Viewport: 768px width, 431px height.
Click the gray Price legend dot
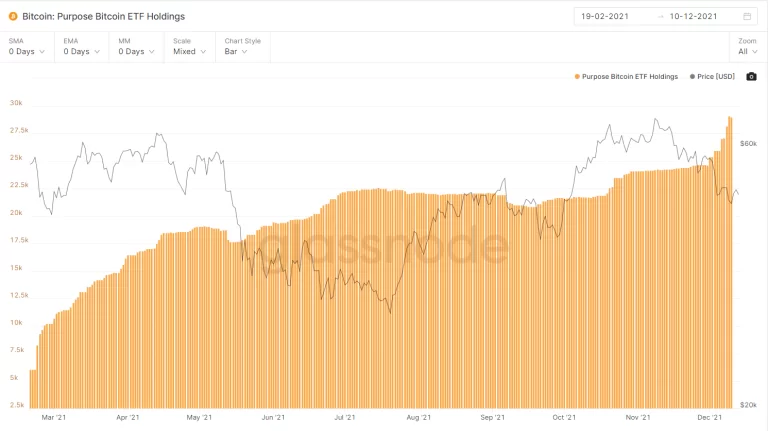pos(692,76)
